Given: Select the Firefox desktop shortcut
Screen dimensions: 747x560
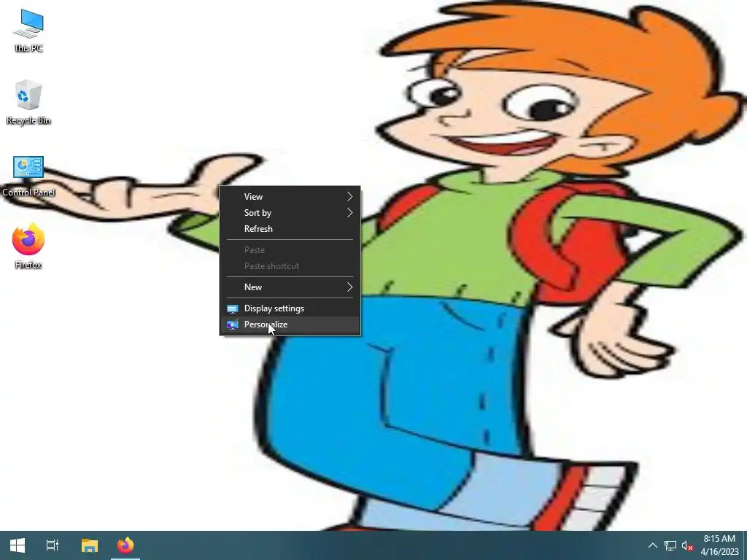Looking at the screenshot, I should (28, 246).
